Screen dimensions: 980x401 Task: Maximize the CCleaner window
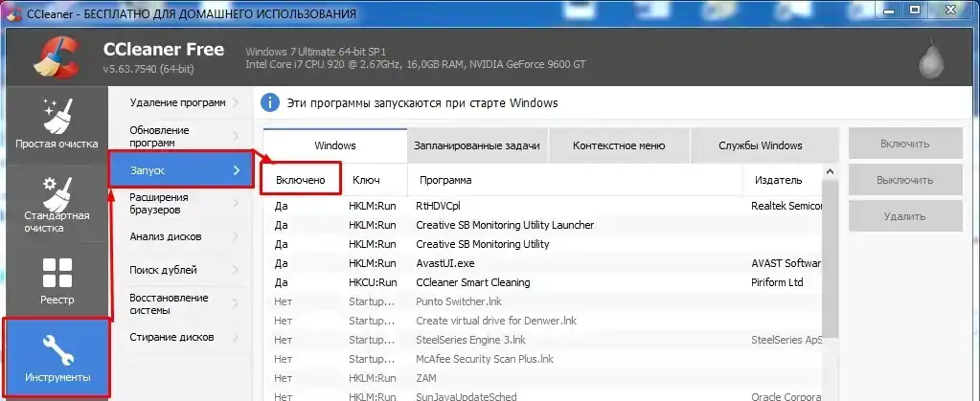tap(915, 10)
